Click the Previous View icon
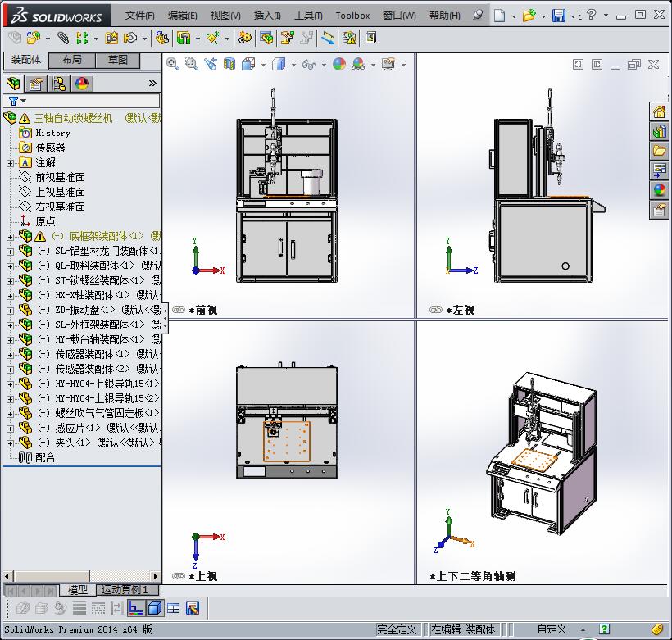 pyautogui.click(x=211, y=64)
